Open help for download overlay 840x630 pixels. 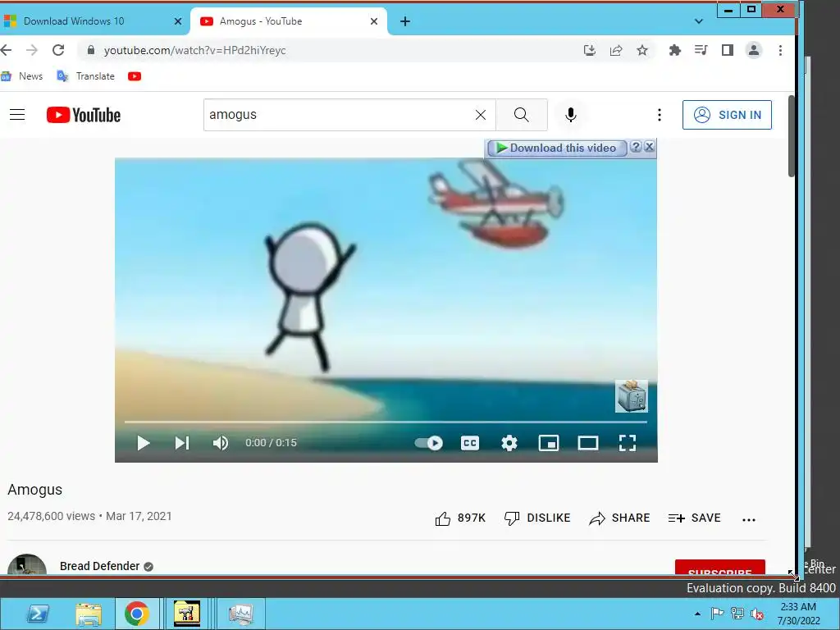[636, 147]
